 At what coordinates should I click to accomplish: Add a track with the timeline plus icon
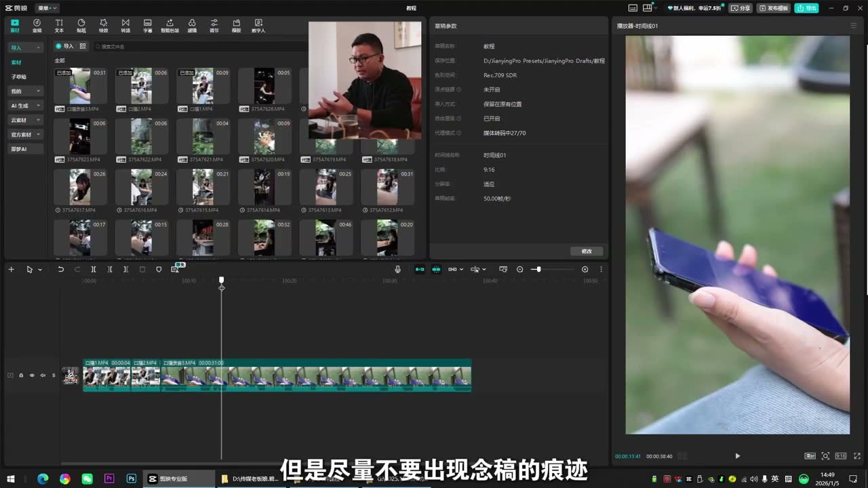point(11,269)
